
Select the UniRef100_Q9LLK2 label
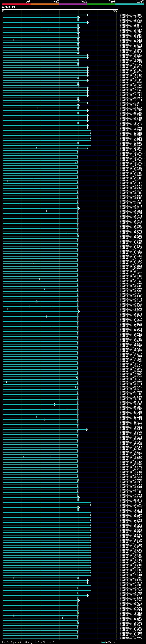click(131, 70)
